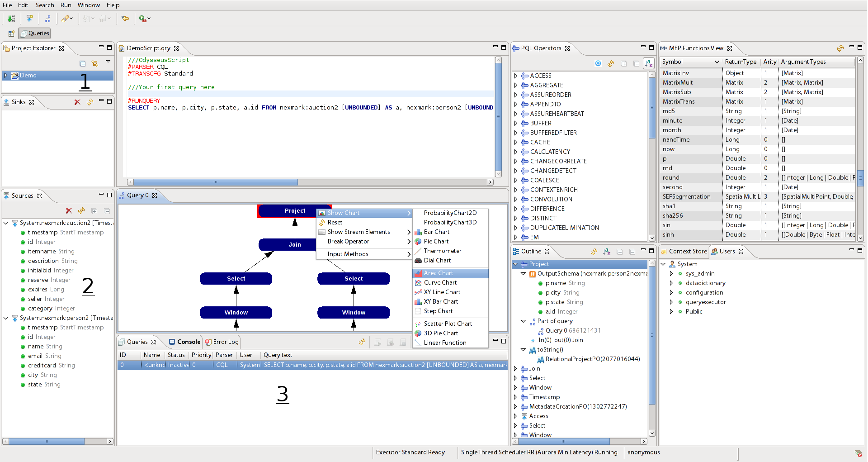868x462 pixels.
Task: Click the PQL Operators vertical scrollbar thumb
Action: pos(652,108)
